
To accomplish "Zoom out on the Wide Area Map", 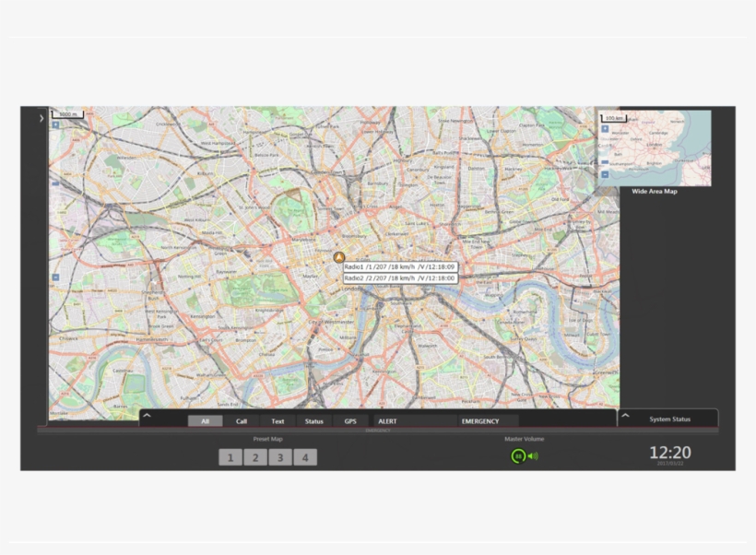I will pyautogui.click(x=605, y=173).
